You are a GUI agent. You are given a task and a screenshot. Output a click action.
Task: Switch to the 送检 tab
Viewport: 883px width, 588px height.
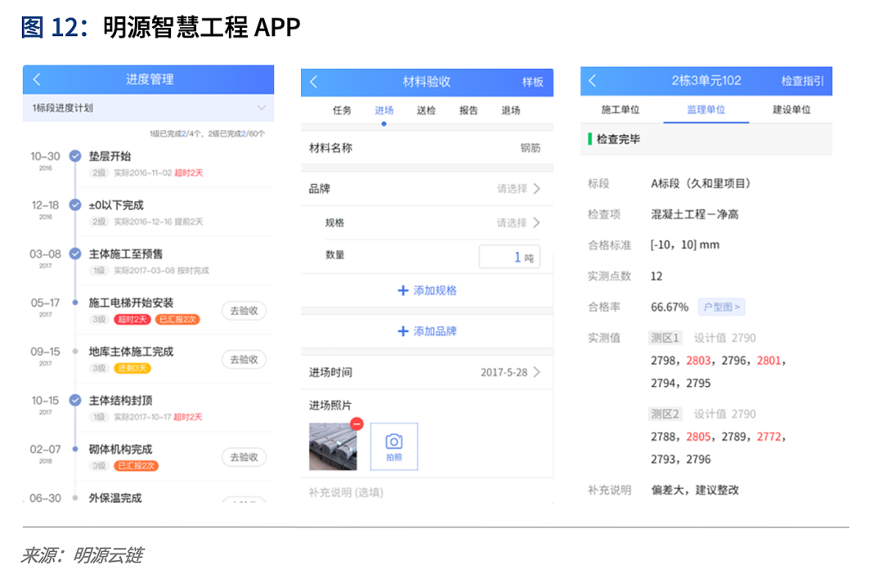[426, 110]
